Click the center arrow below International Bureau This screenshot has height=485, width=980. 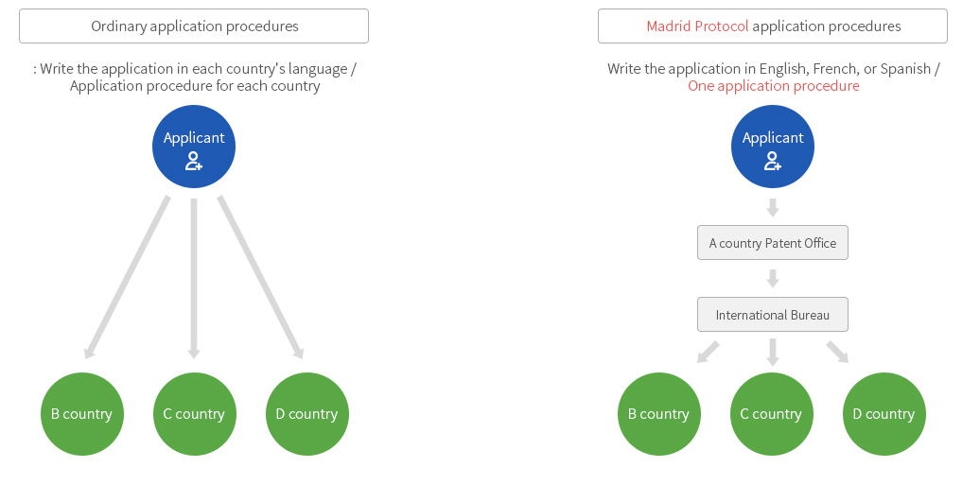(x=773, y=353)
